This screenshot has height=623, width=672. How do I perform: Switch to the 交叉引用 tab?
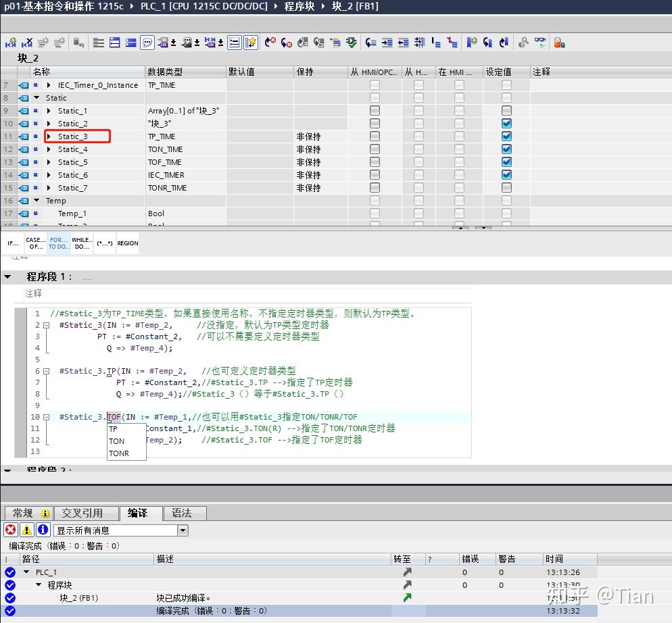point(87,513)
